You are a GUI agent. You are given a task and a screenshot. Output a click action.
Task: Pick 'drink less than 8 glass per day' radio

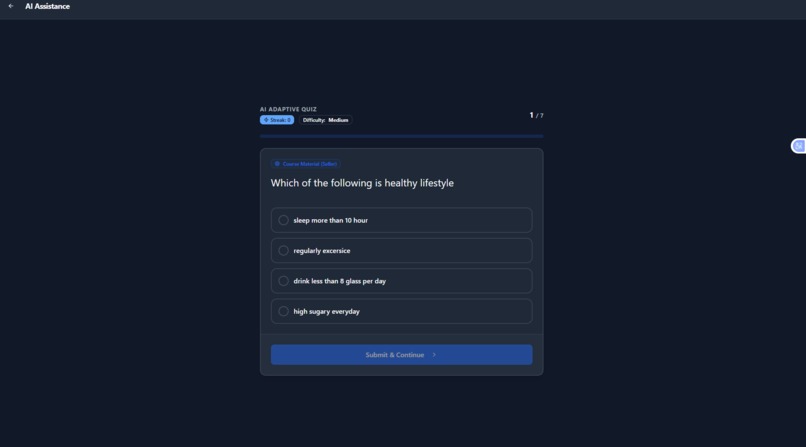tap(283, 281)
